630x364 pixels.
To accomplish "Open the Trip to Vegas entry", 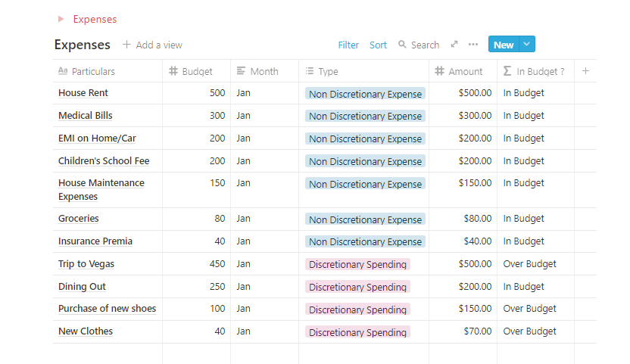I will click(86, 264).
